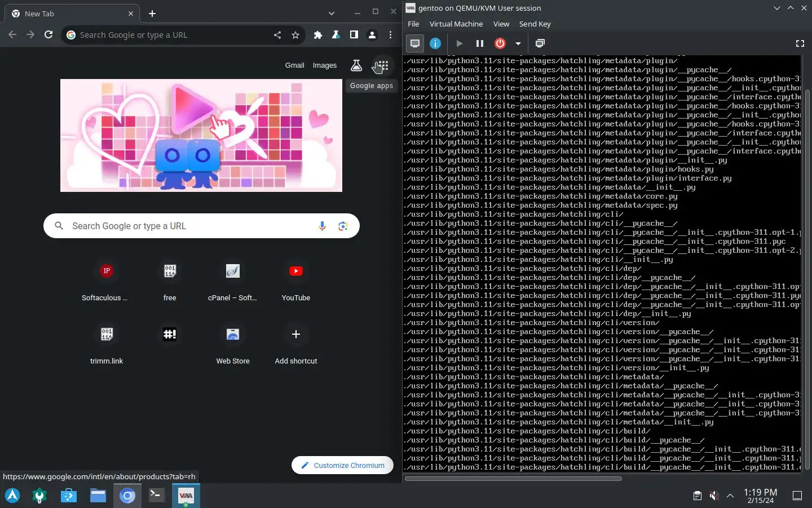Select the New Tab tab

[x=72, y=14]
